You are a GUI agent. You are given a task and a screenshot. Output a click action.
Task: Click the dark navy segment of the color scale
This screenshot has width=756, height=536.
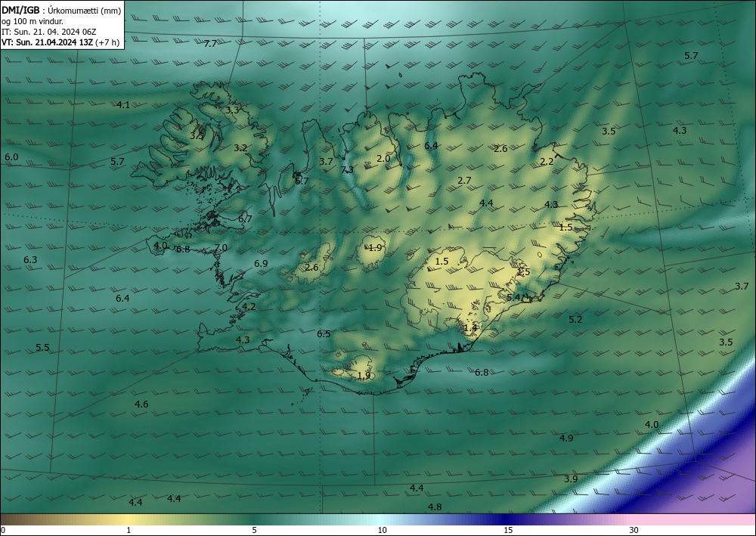click(x=507, y=519)
